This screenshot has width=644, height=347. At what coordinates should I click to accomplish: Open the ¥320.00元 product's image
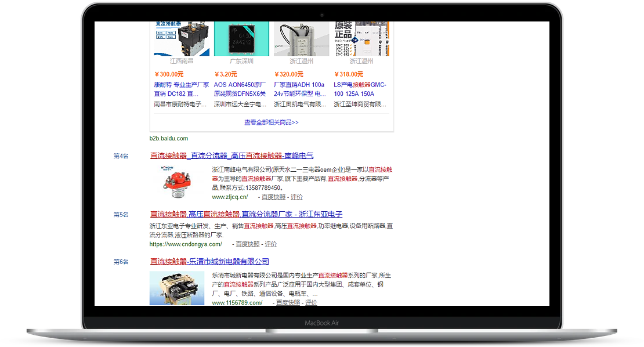pos(302,39)
